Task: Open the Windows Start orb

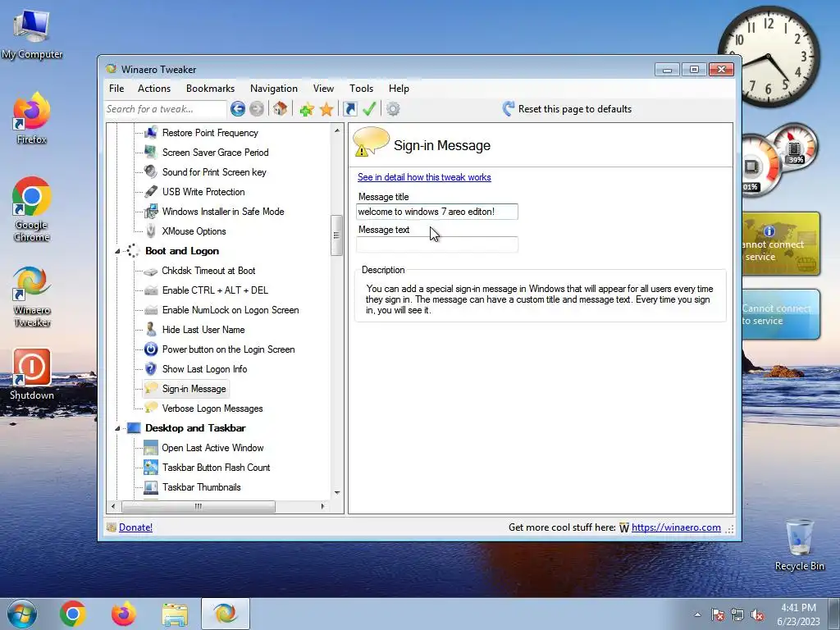Action: (x=22, y=614)
